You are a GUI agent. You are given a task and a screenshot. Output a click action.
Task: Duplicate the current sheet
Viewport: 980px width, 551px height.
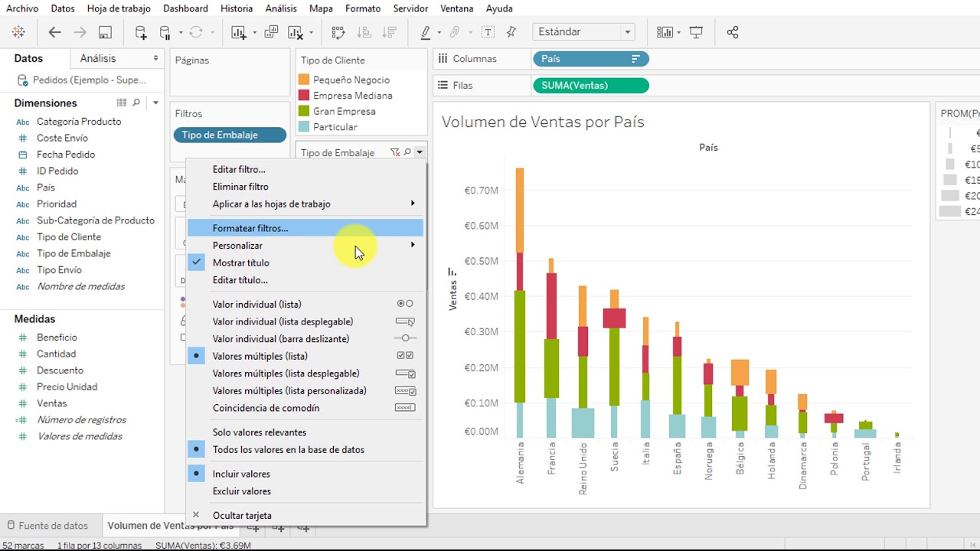coord(271,32)
